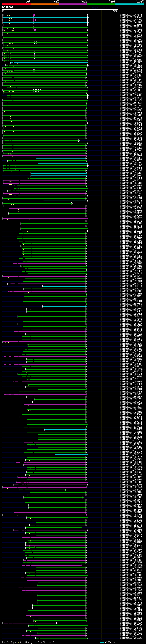Image resolution: width=146 pixels, height=644 pixels.
Task: Select hit label UniRef100_Q41848
Action: click(x=131, y=105)
